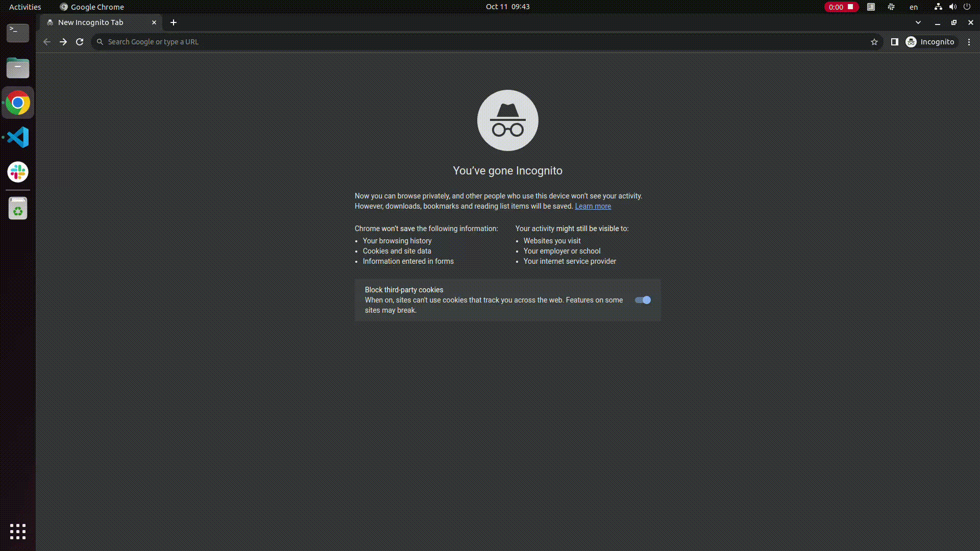Screen dimensions: 980x551
Task: Open a new tab with plus button
Action: [174, 22]
